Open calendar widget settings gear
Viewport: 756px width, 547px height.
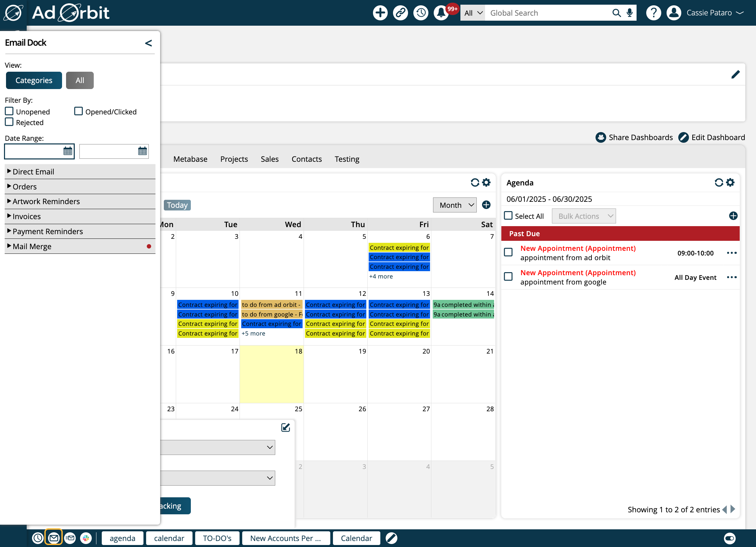coord(486,182)
